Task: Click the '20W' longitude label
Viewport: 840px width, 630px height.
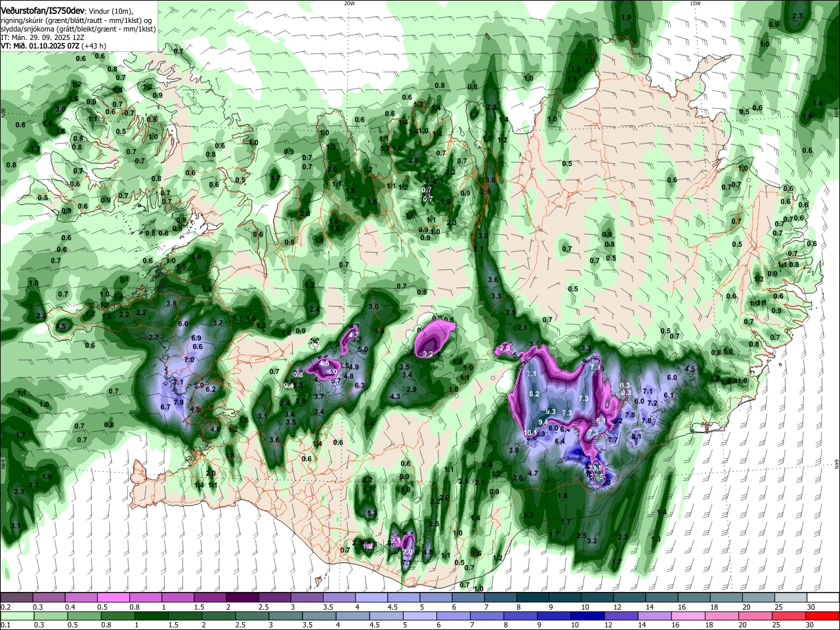Action: pyautogui.click(x=349, y=3)
